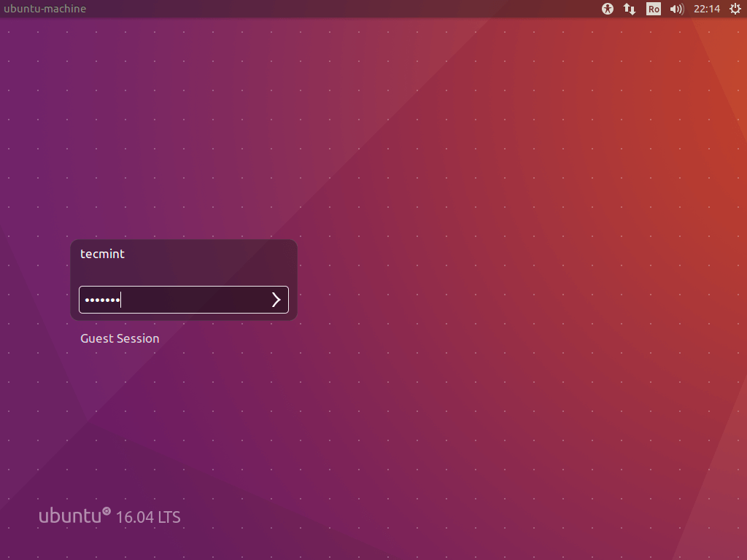This screenshot has width=747, height=560.
Task: Choose Guest Session login option
Action: coord(120,338)
